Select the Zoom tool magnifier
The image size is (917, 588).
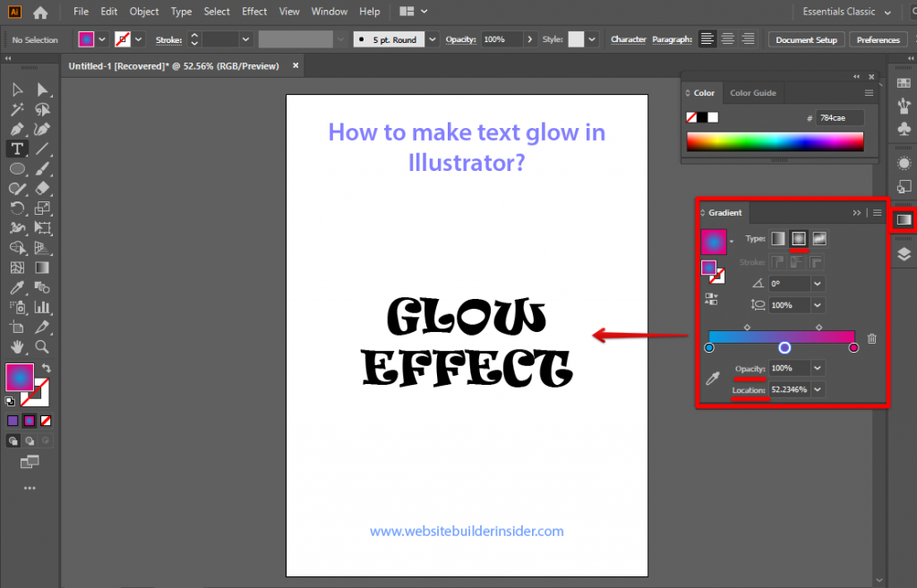tap(42, 346)
